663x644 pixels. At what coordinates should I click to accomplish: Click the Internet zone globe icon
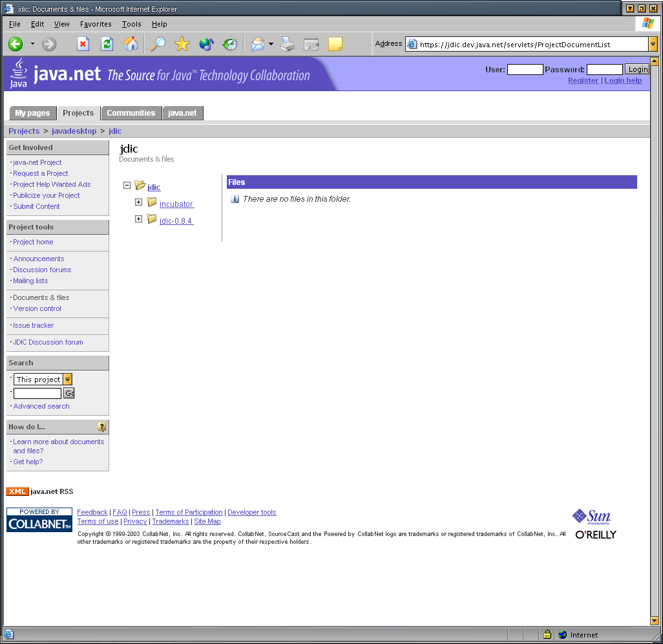[x=562, y=635]
